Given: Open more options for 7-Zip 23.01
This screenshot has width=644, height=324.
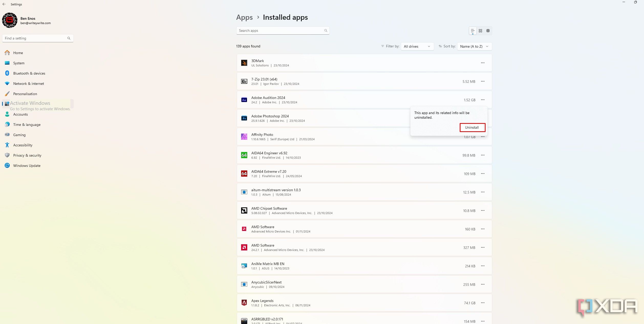Looking at the screenshot, I should 482,81.
